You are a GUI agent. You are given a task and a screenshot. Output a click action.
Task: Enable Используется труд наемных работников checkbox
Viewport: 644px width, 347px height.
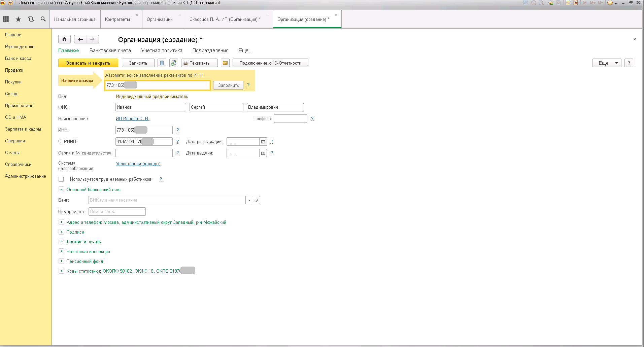(x=61, y=179)
